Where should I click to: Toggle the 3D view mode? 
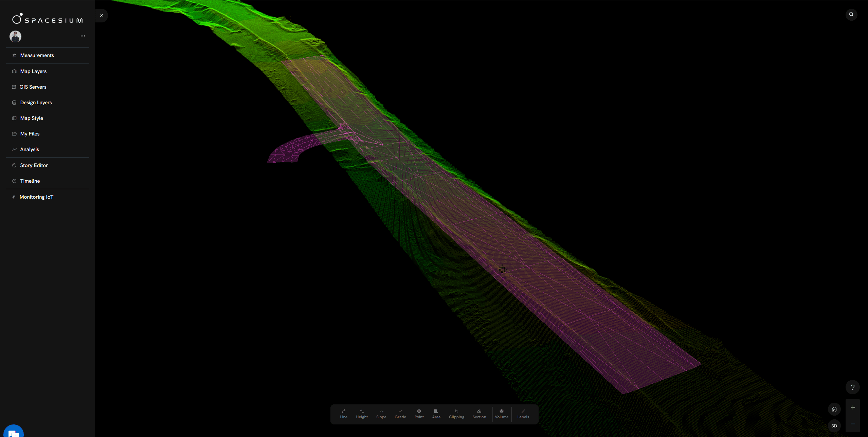point(834,425)
